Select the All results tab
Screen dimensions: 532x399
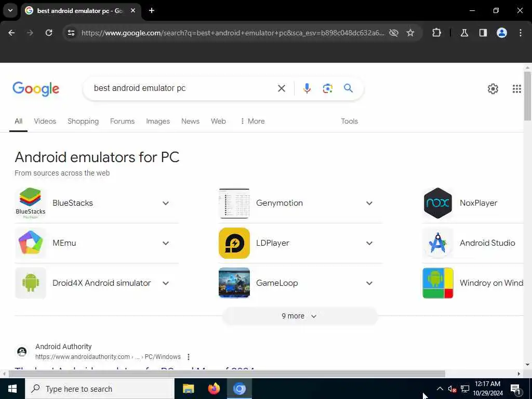[x=18, y=121]
